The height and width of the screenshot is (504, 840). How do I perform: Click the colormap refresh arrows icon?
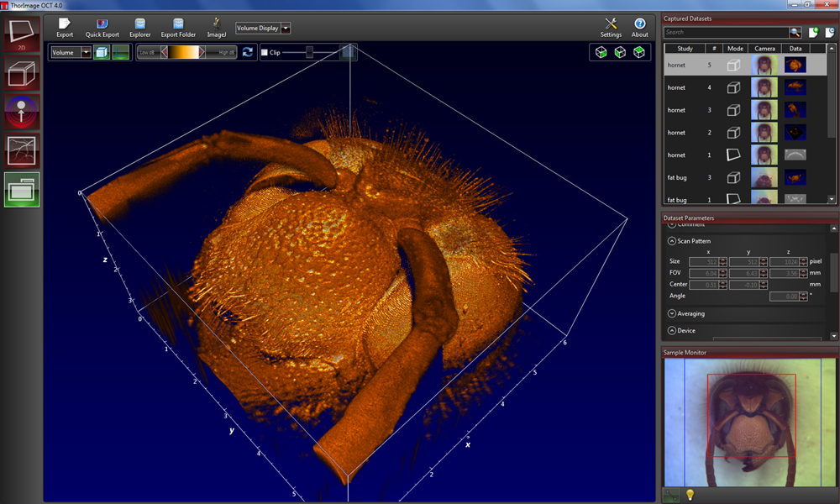(248, 52)
